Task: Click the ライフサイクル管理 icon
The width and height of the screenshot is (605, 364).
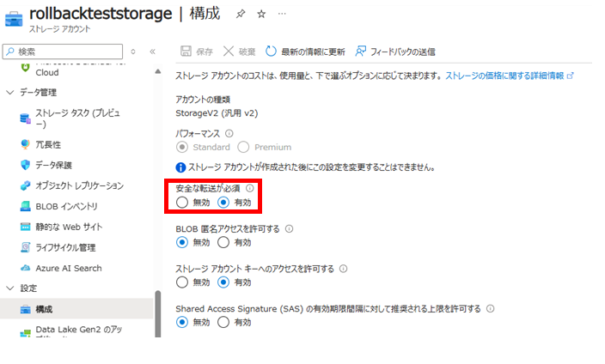Action: coord(25,247)
